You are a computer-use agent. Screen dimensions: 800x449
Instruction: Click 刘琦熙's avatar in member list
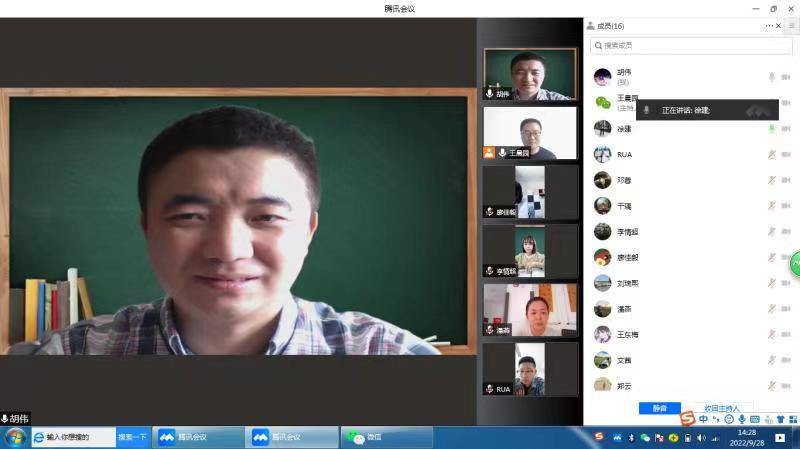coord(603,283)
